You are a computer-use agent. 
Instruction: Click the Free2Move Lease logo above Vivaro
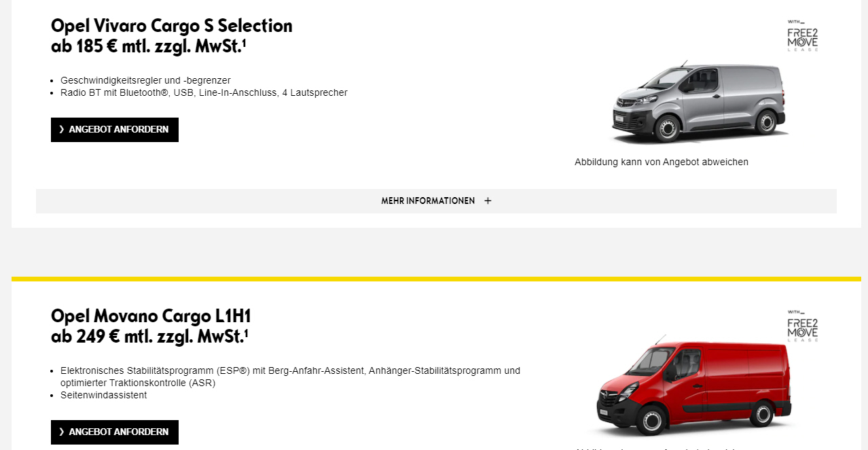point(803,36)
